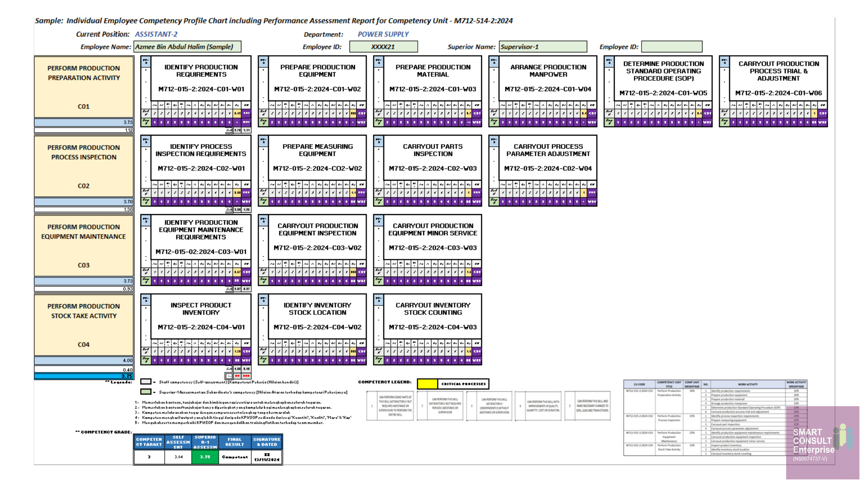Screen dimensions: 868x488
Task: Select the Employee Name field Azmee Bin Abdul Halim
Action: point(187,47)
